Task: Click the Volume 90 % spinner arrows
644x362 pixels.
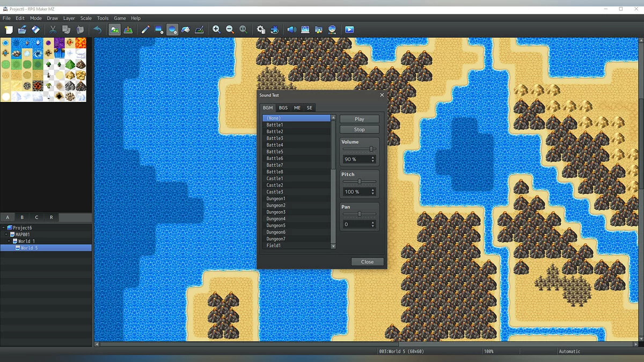Action: coord(373,159)
